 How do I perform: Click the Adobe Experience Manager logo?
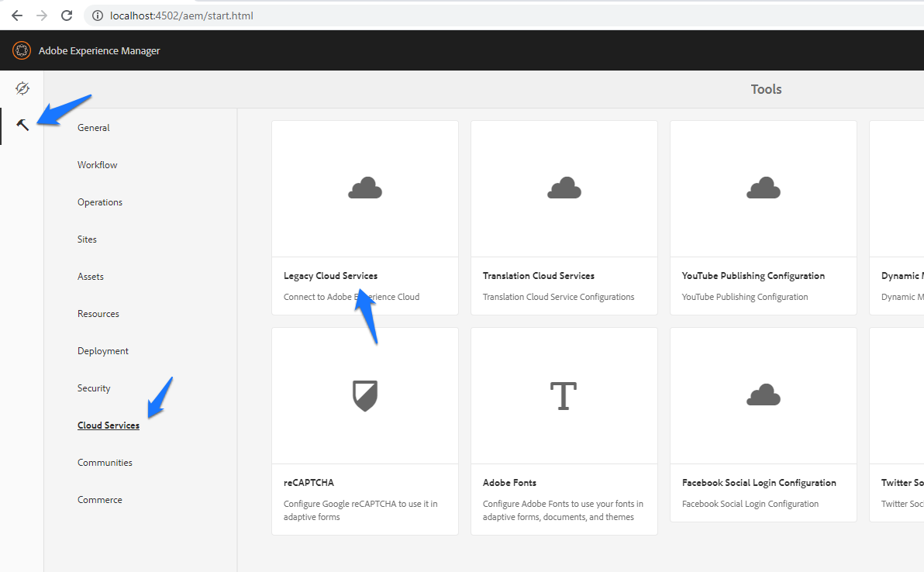pyautogui.click(x=22, y=50)
